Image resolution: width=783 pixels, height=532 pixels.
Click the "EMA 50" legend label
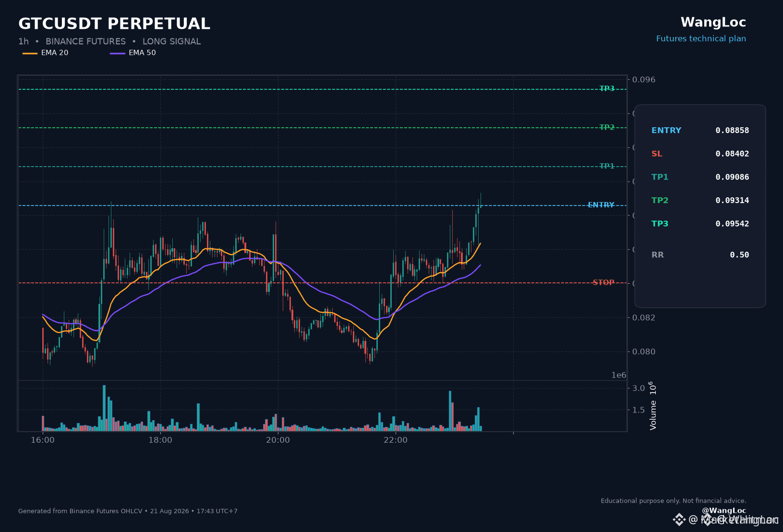(x=142, y=53)
